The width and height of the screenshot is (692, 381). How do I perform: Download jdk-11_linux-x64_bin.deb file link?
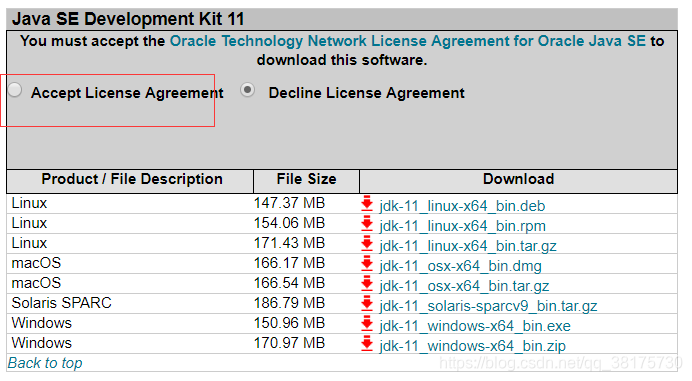(x=462, y=206)
